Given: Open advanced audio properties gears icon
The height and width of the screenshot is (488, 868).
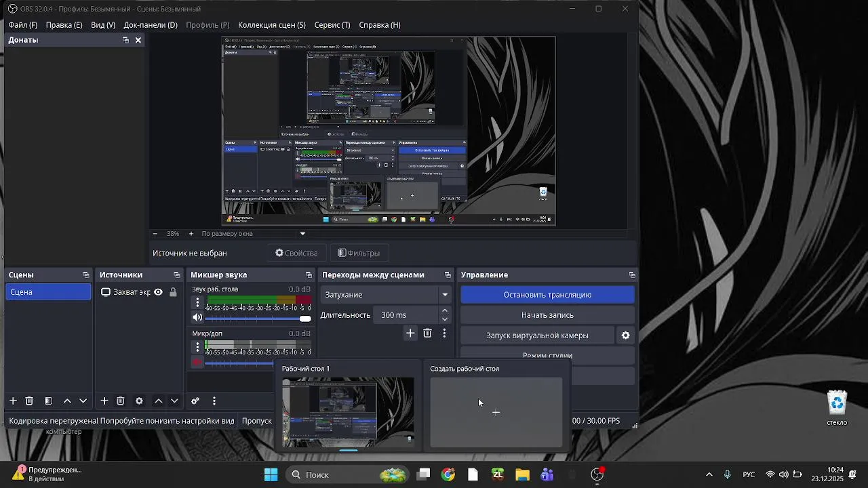Looking at the screenshot, I should [x=195, y=401].
